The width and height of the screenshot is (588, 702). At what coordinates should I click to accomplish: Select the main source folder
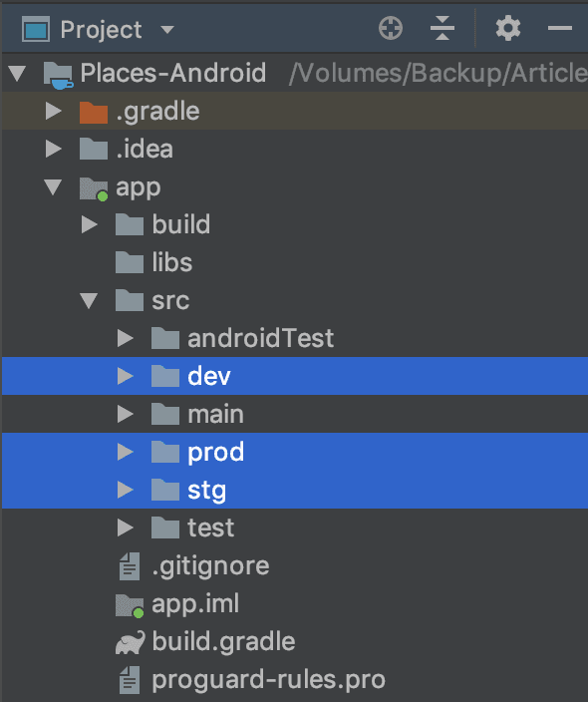[295, 414]
